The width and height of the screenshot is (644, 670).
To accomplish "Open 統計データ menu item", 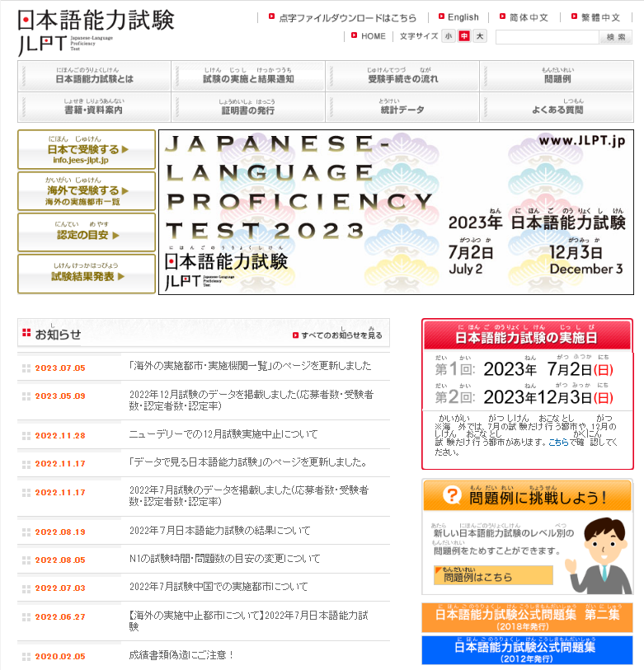I will pyautogui.click(x=403, y=107).
